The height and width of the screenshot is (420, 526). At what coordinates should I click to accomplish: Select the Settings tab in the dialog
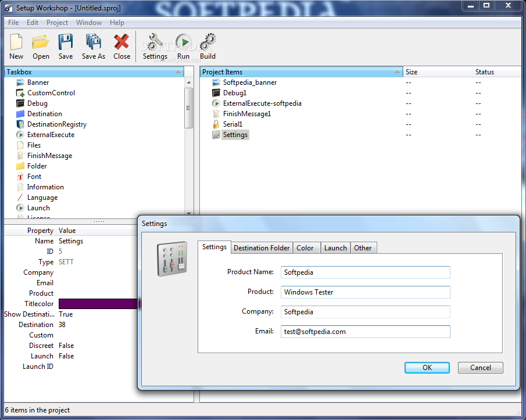point(214,247)
